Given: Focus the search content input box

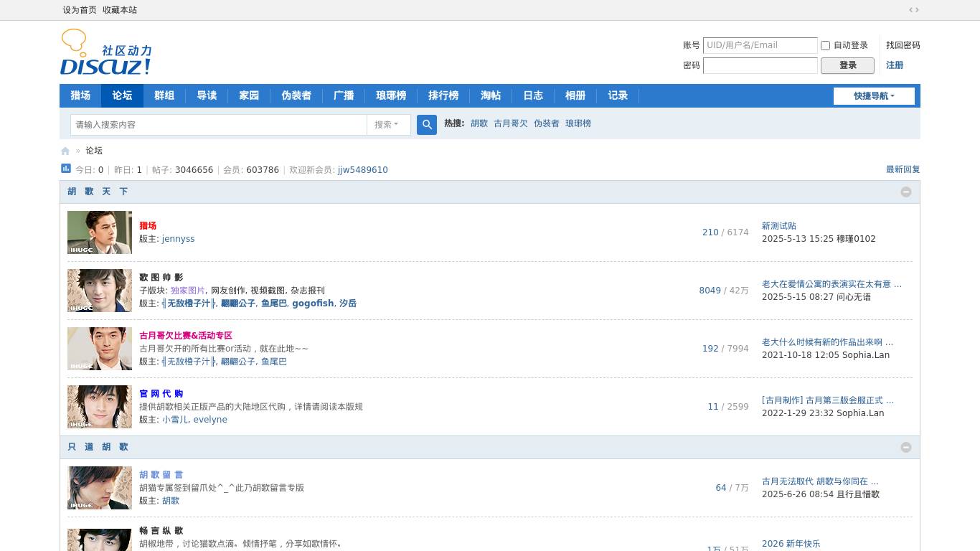Looking at the screenshot, I should 219,125.
